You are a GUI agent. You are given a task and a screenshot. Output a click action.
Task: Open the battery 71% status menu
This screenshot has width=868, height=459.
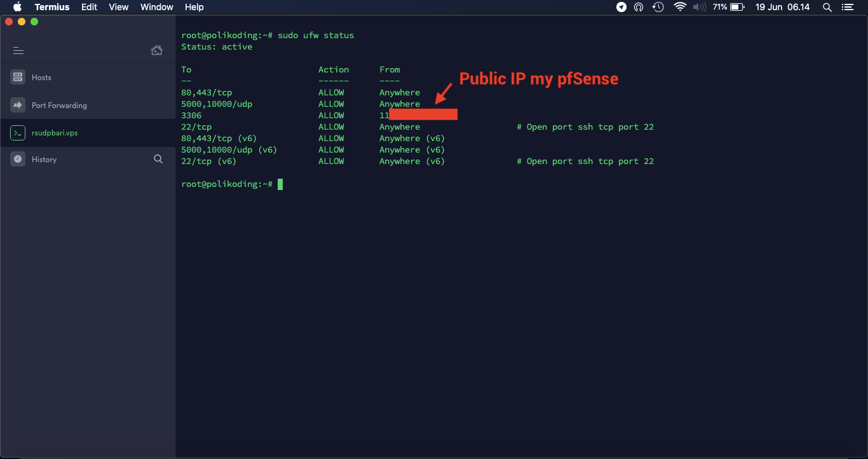click(x=729, y=7)
